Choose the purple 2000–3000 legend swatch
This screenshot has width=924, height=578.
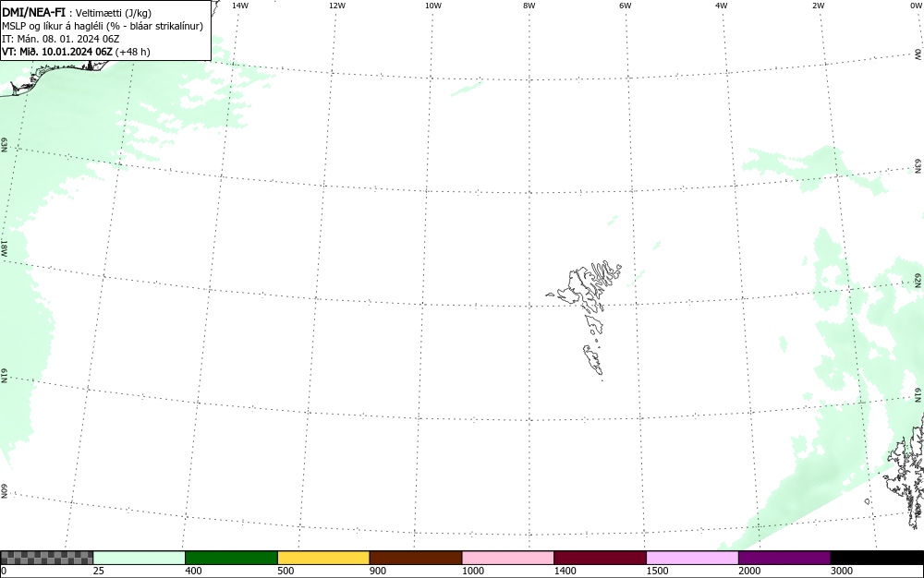(784, 558)
